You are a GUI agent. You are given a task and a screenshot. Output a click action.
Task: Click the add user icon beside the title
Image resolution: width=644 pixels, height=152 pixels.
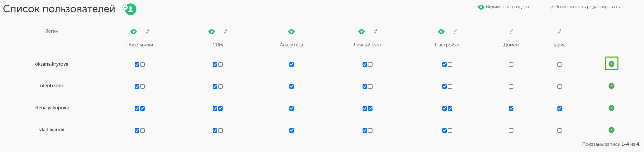(130, 9)
